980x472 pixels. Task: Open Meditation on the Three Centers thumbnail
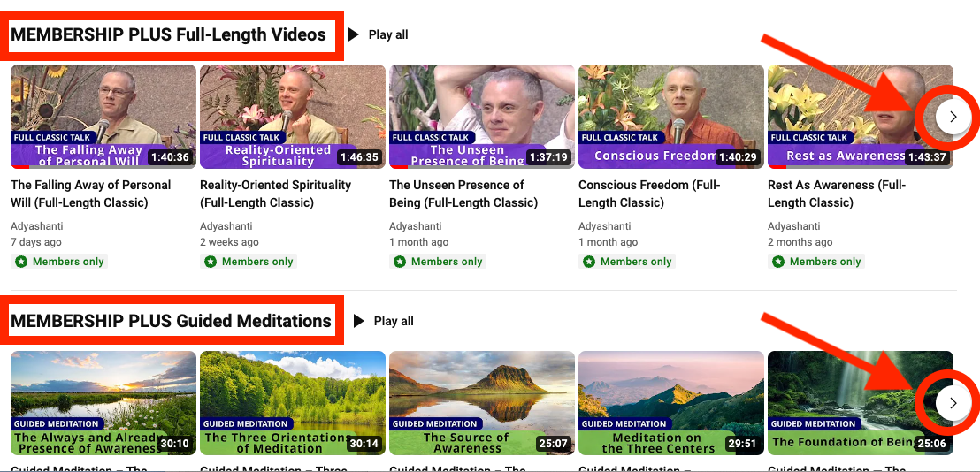coord(671,403)
